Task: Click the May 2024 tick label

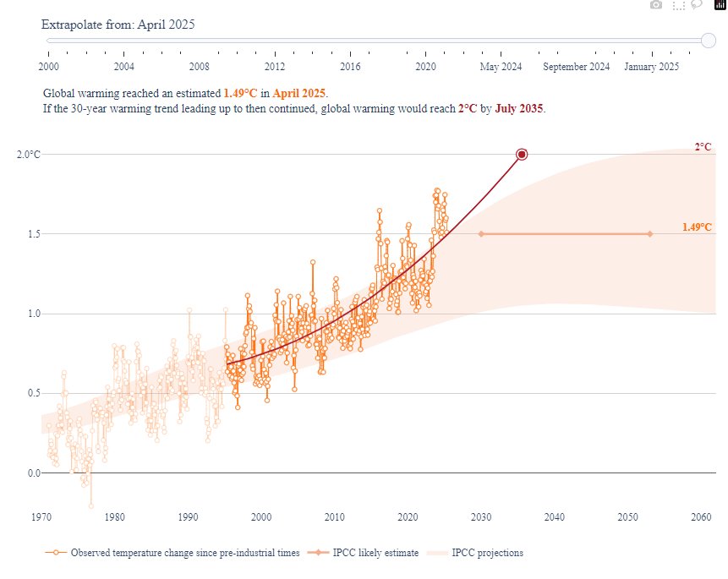Action: [x=501, y=66]
